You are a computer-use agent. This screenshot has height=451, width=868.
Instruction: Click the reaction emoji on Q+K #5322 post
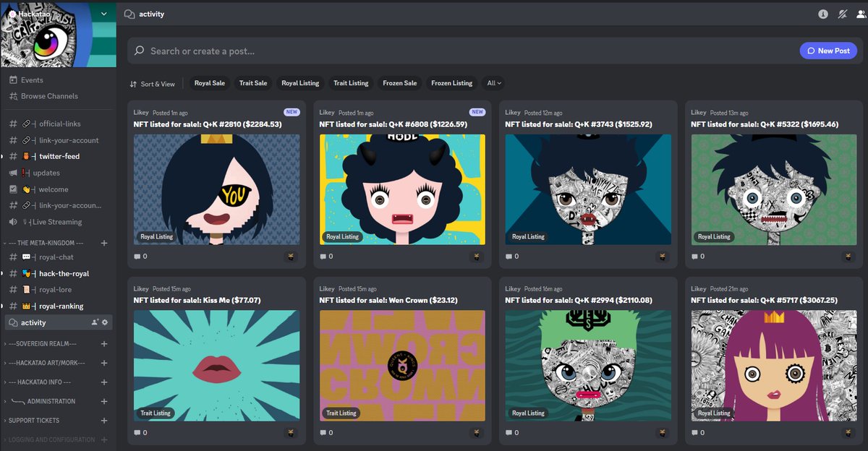tap(848, 257)
